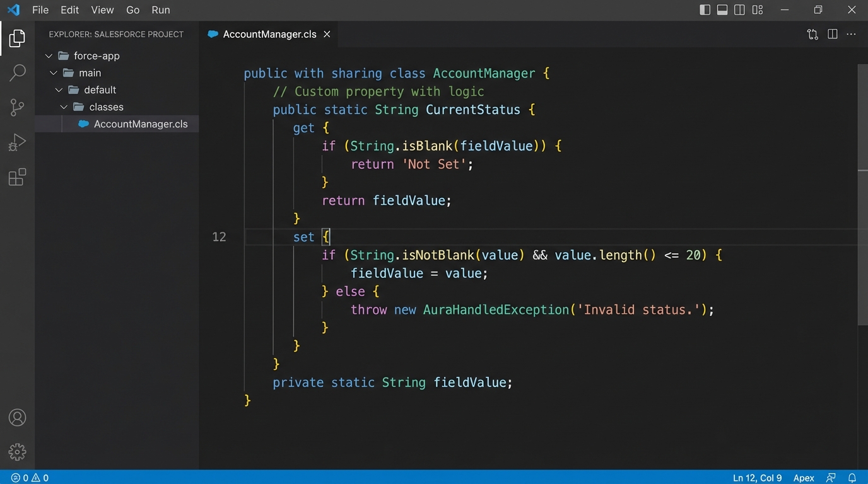This screenshot has height=484, width=868.
Task: Open the Manage settings gear
Action: coord(17,451)
